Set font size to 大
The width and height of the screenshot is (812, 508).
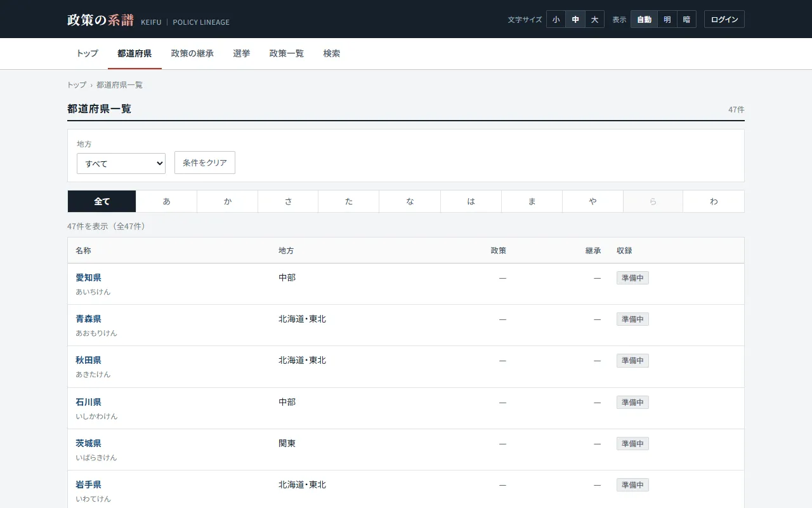click(594, 19)
